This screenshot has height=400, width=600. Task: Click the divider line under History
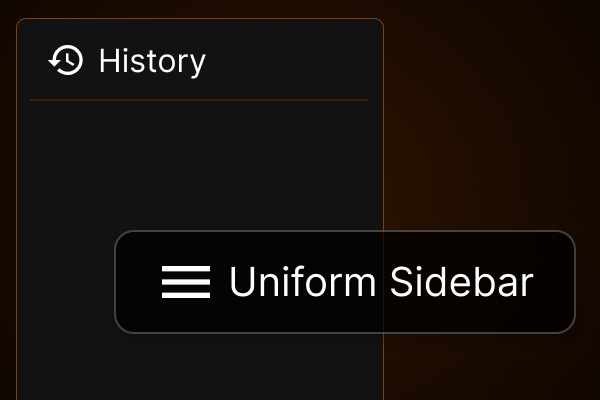199,100
